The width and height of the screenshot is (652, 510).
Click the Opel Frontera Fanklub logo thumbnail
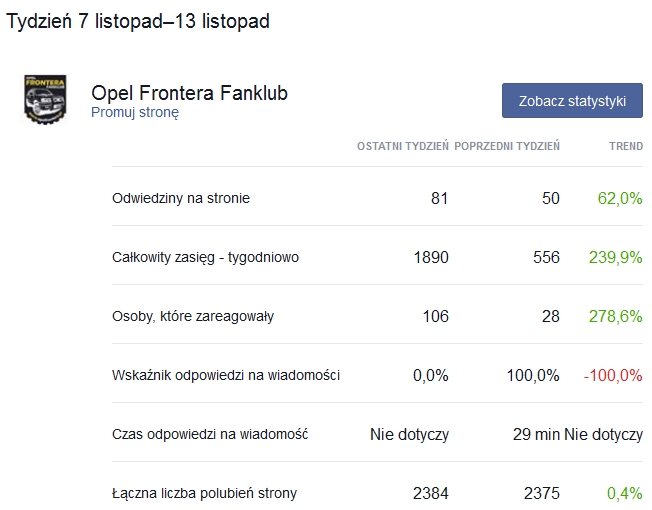45,97
